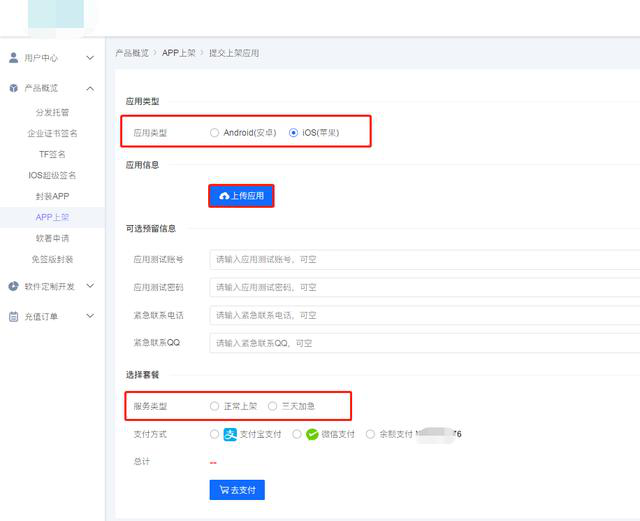The image size is (640, 521).
Task: Click the 充值订单 menu label
Action: point(41,316)
